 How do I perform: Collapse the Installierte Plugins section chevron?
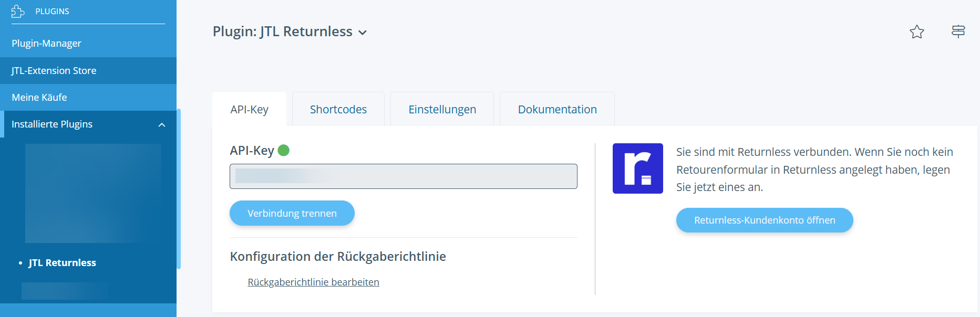point(162,125)
